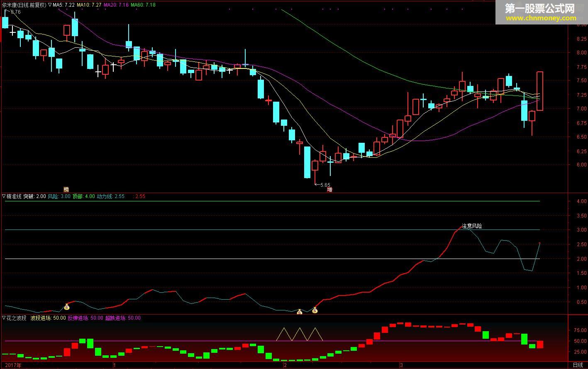Click the month 2 marker on time axis
The height and width of the screenshot is (369, 588).
(x=285, y=365)
